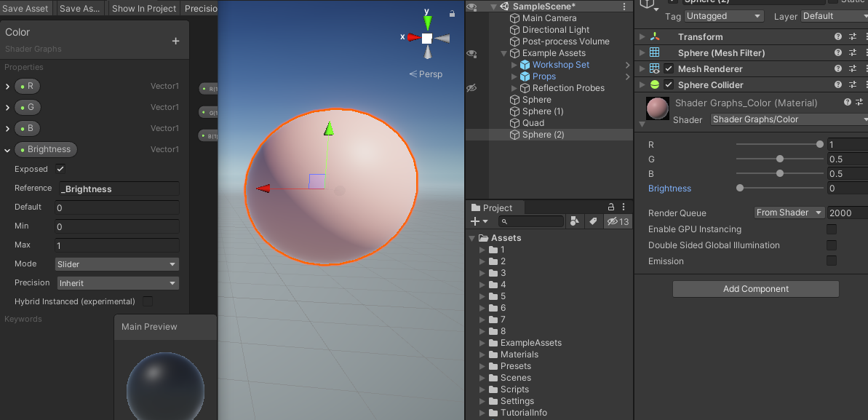Open Project panel three-dot options menu
This screenshot has height=420, width=868.
(624, 207)
